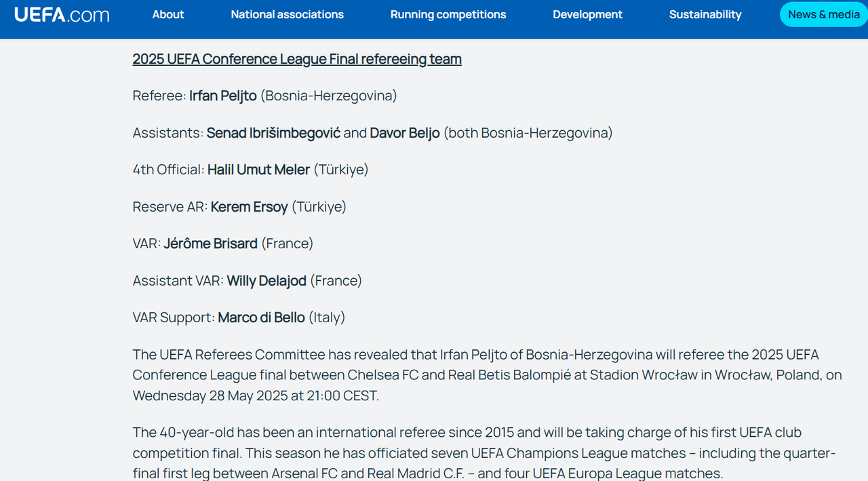Open the News & media button

pos(824,14)
